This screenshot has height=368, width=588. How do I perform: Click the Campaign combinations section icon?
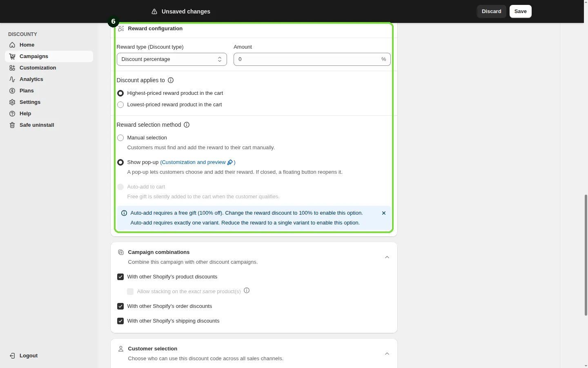(121, 252)
